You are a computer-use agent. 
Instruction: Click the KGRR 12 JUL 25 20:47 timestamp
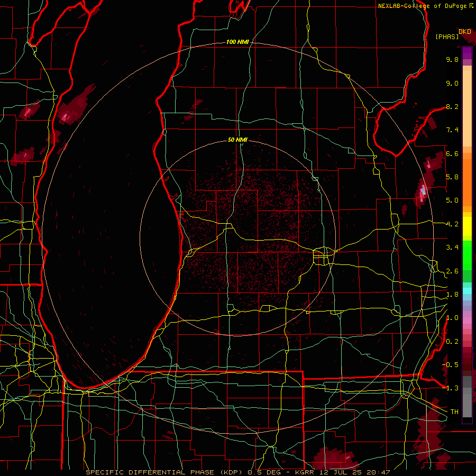coord(342,472)
